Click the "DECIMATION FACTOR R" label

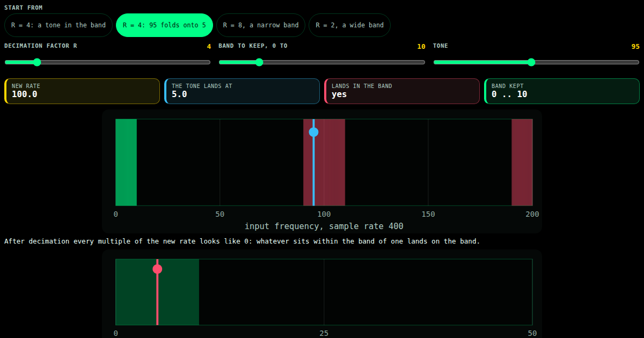pos(41,46)
